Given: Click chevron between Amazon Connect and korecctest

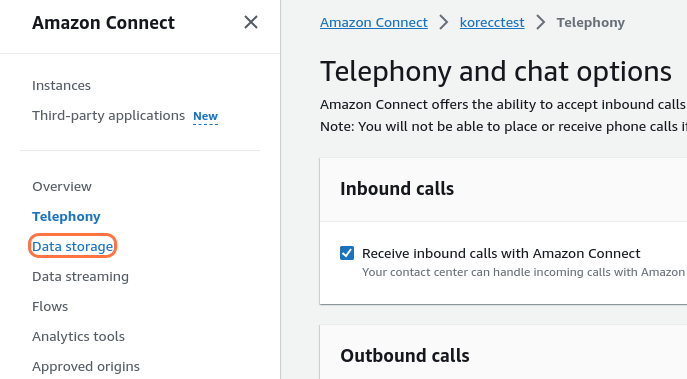Looking at the screenshot, I should point(444,22).
